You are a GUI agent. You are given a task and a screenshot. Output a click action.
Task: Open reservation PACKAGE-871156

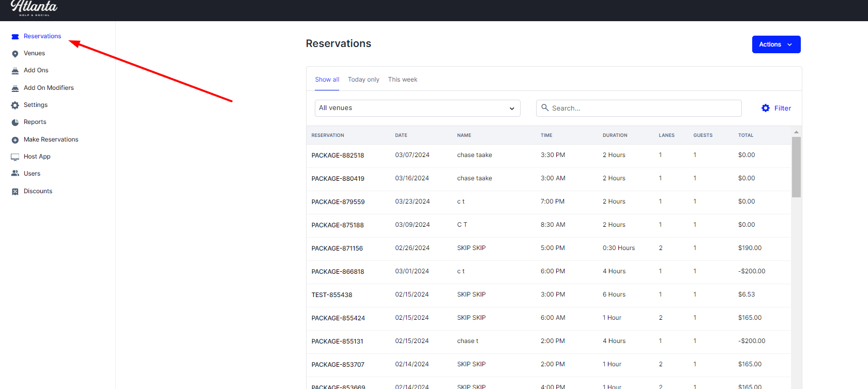tap(337, 248)
